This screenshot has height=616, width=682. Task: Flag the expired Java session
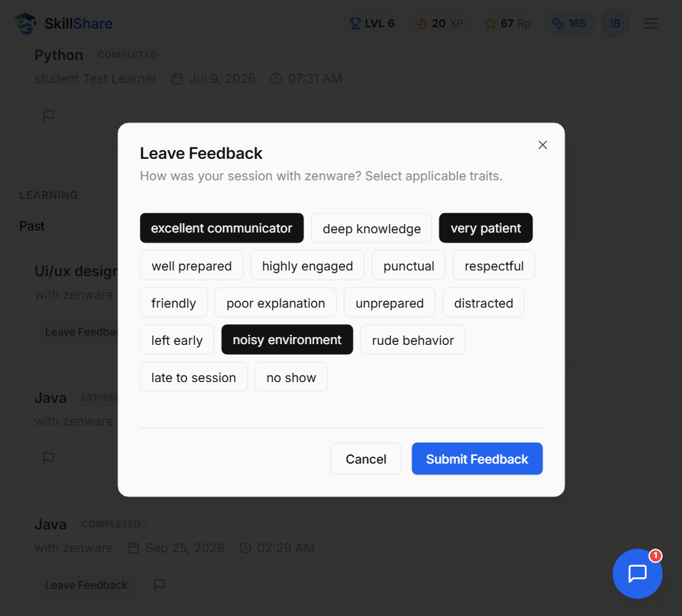pos(49,458)
